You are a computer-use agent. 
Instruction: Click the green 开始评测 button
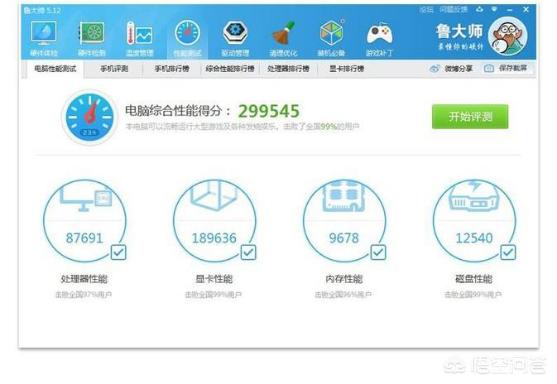coord(470,117)
